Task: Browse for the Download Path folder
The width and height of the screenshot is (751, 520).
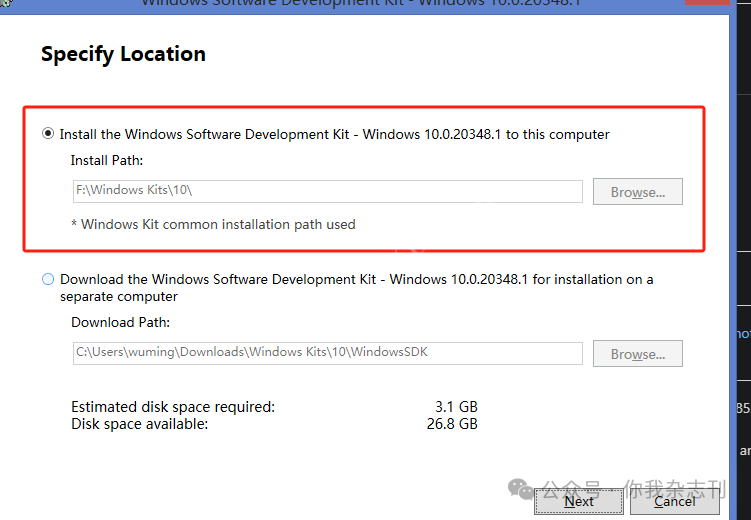Action: (x=637, y=353)
